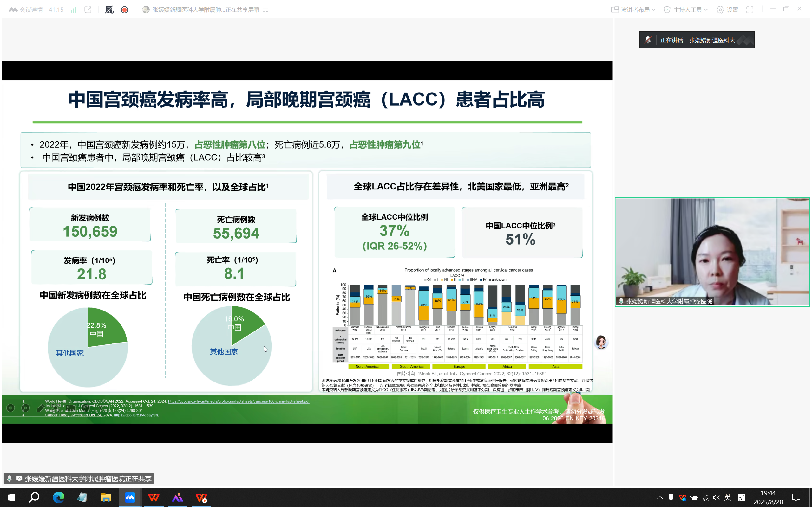812x507 pixels.
Task: Open 设置 settings
Action: (727, 10)
